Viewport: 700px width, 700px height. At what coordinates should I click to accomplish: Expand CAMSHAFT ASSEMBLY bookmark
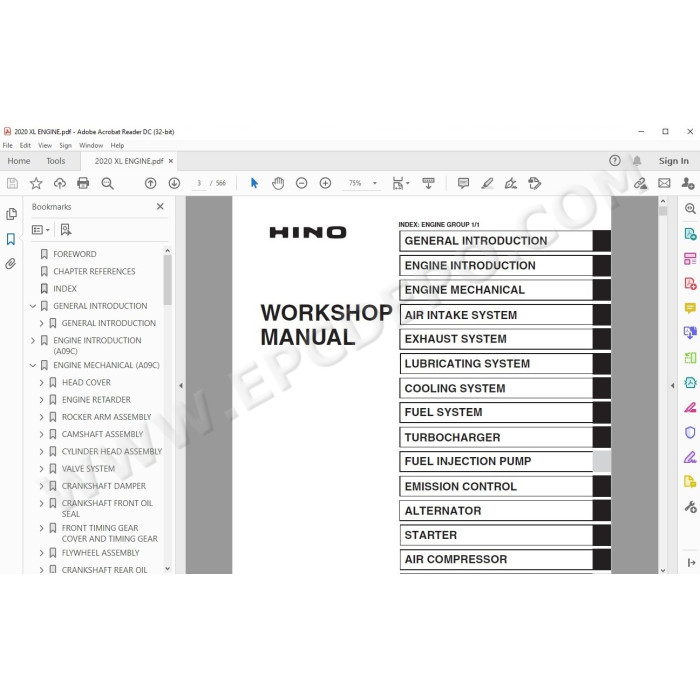pyautogui.click(x=42, y=434)
